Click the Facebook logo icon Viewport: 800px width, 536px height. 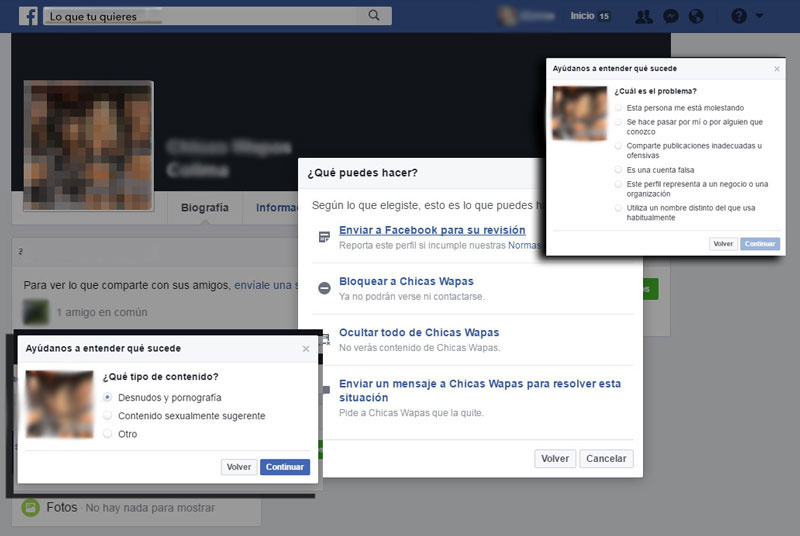[x=29, y=16]
